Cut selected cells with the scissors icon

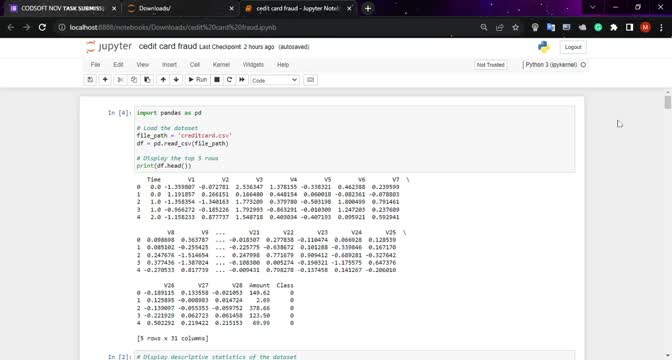tap(120, 80)
